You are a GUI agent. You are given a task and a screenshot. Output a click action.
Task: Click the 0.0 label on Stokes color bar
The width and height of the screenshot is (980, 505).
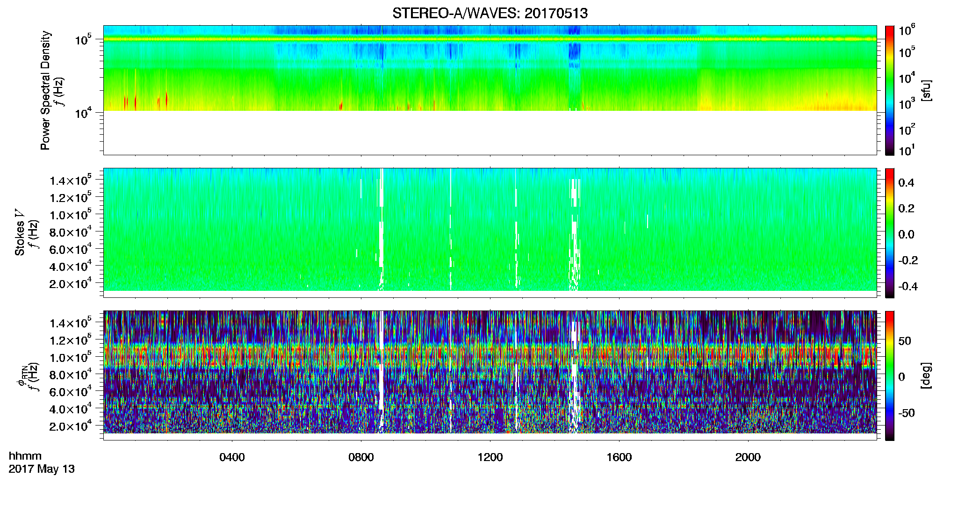coord(906,235)
